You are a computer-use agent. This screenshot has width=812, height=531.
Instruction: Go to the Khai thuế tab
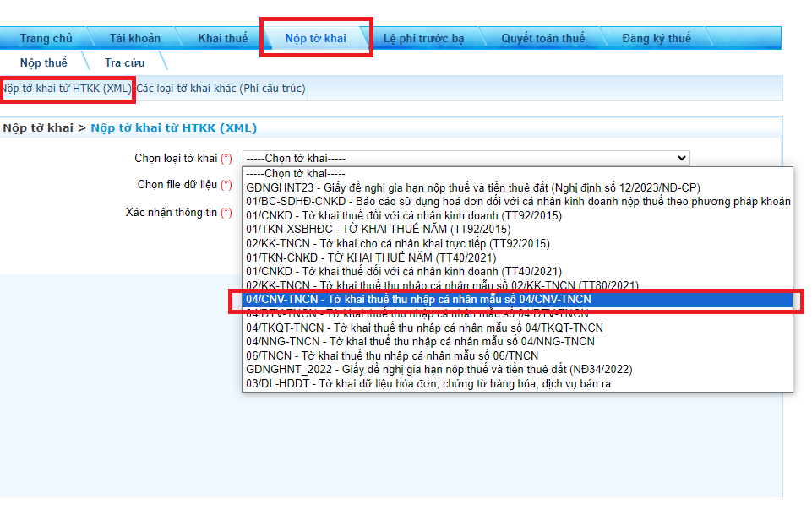[223, 39]
